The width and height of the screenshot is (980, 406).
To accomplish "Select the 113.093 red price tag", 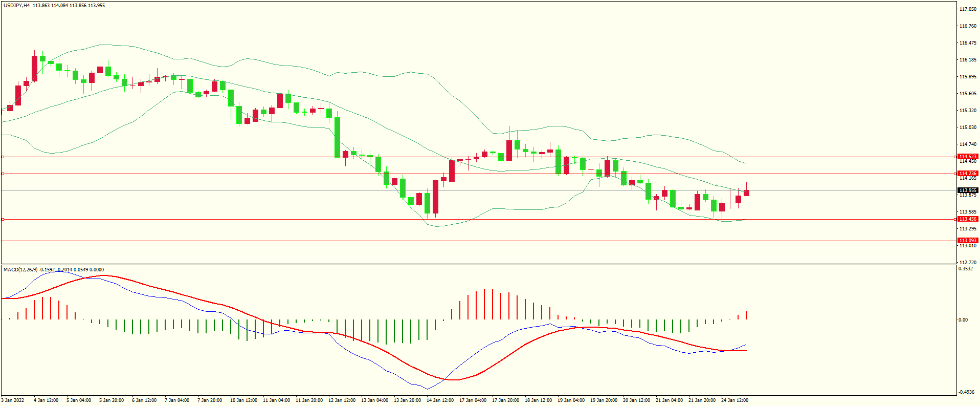I will (x=967, y=241).
